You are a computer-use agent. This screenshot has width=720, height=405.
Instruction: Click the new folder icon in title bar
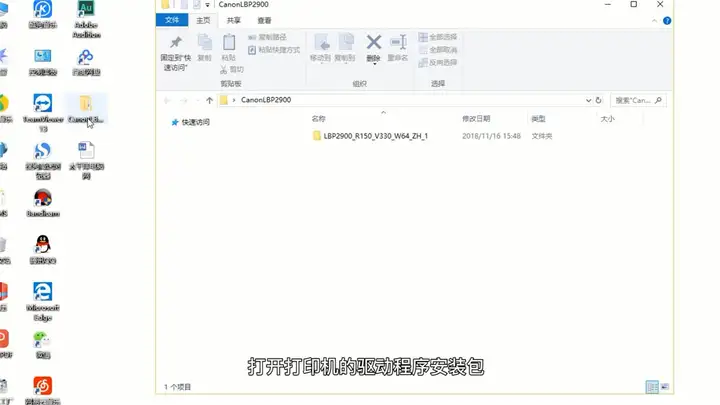[x=184, y=5]
